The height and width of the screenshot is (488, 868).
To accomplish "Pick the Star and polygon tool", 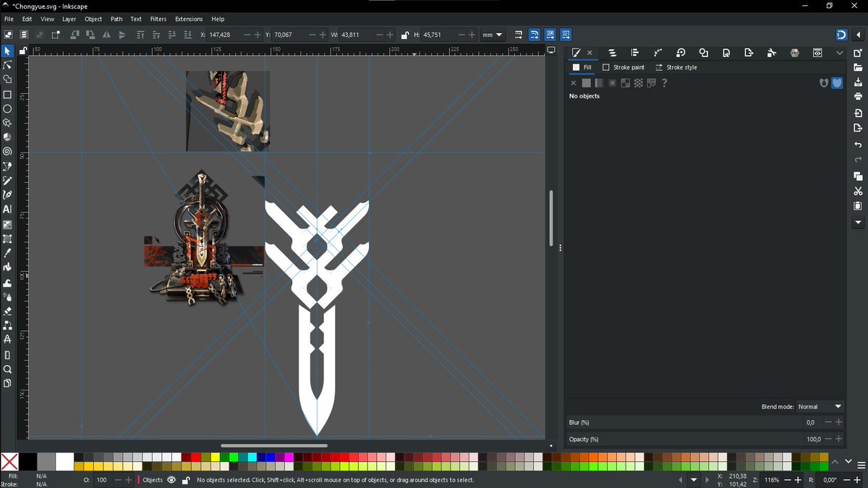I will [x=7, y=123].
